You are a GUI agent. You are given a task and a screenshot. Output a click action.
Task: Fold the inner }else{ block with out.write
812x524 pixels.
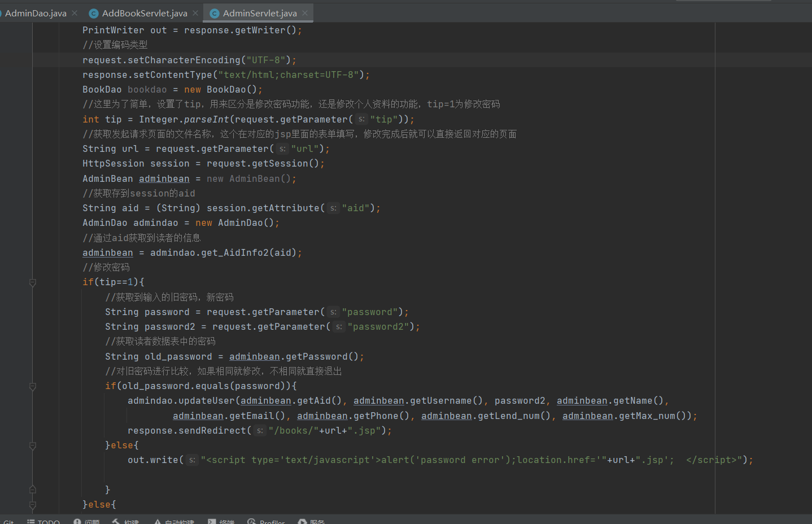(33, 446)
